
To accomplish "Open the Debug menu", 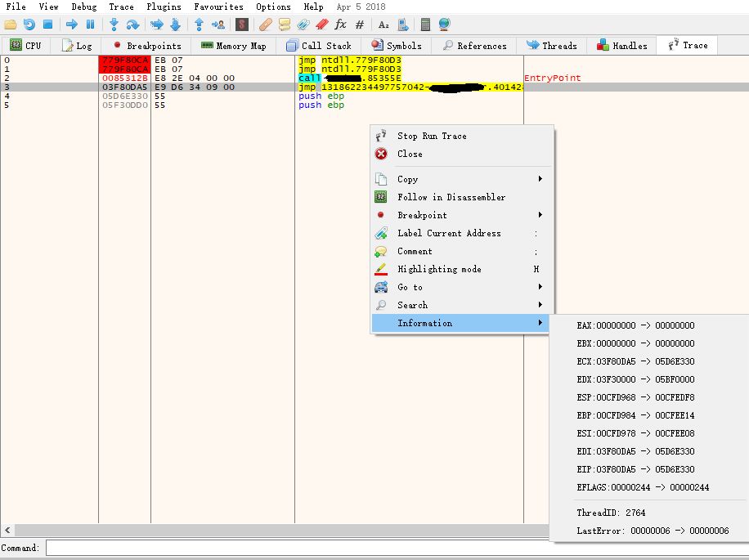I will pyautogui.click(x=83, y=7).
